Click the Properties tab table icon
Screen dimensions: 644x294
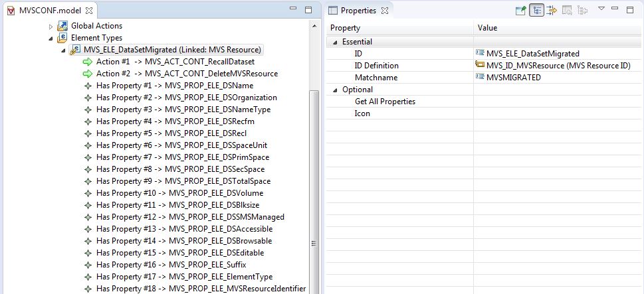click(333, 11)
